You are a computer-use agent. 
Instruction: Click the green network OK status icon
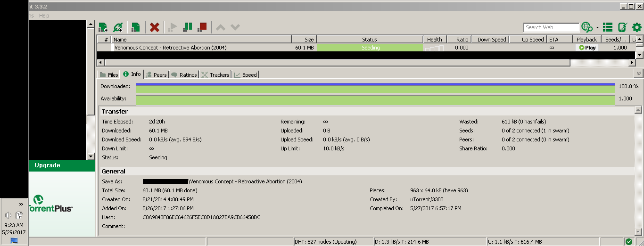pos(628,242)
